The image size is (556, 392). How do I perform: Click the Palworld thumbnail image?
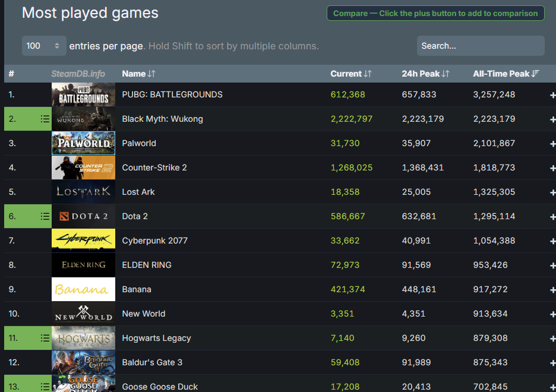[83, 143]
